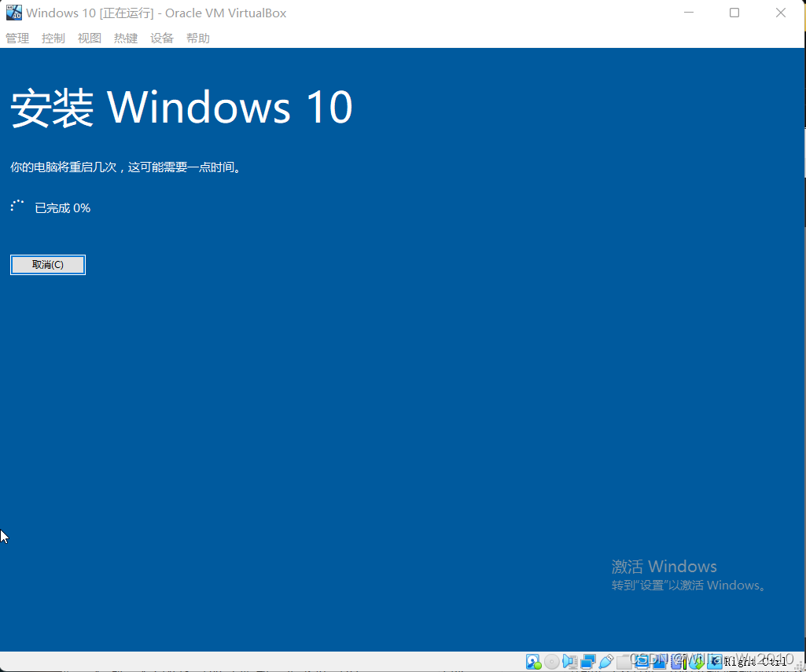
Task: Click the VirtualBox window title icon
Action: [14, 13]
